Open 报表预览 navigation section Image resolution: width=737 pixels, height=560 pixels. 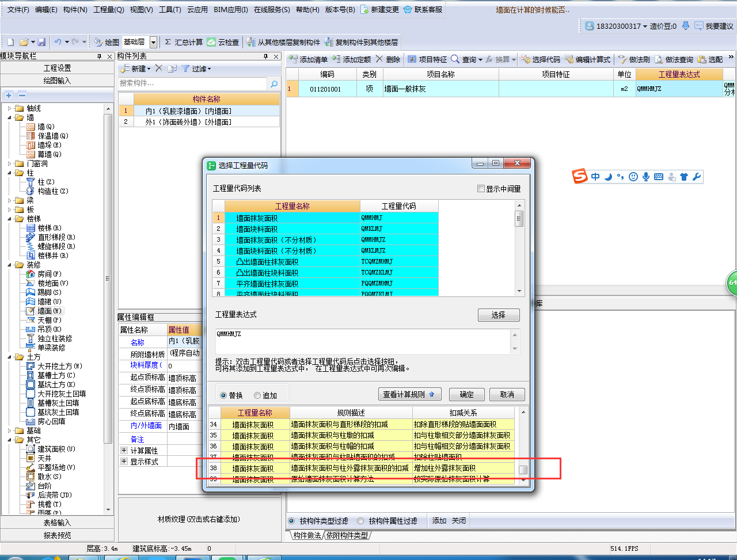pos(58,535)
